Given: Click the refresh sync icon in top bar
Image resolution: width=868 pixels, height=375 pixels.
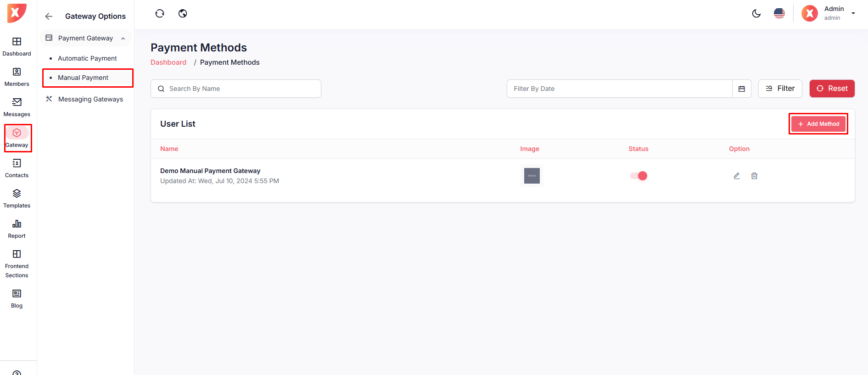Looking at the screenshot, I should (160, 14).
